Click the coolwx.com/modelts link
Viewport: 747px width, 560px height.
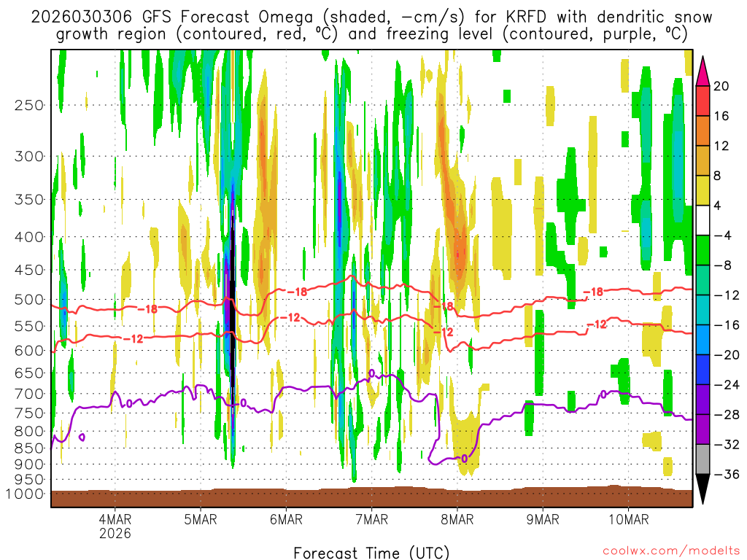pos(671,551)
